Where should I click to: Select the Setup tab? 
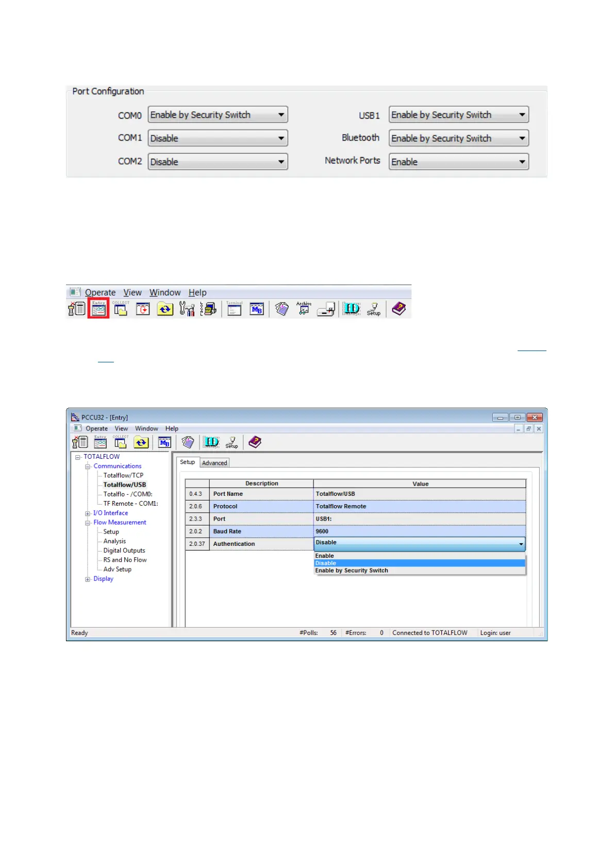pyautogui.click(x=188, y=462)
